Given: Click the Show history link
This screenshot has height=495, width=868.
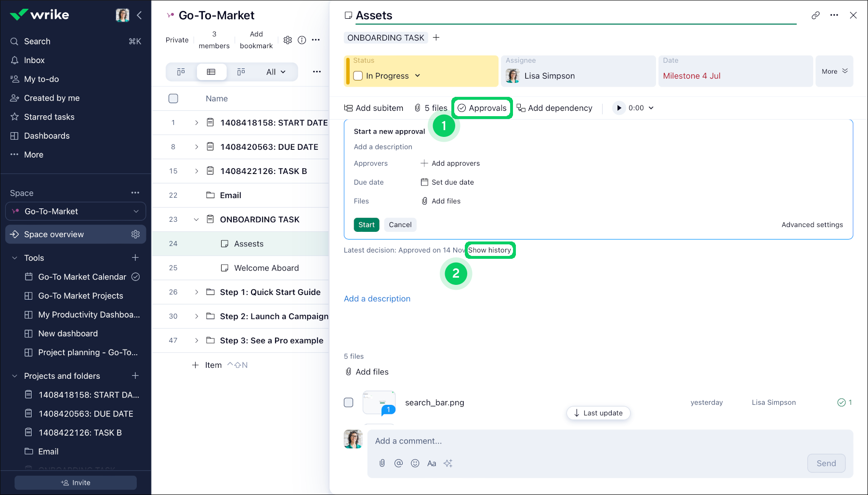Looking at the screenshot, I should [x=489, y=250].
